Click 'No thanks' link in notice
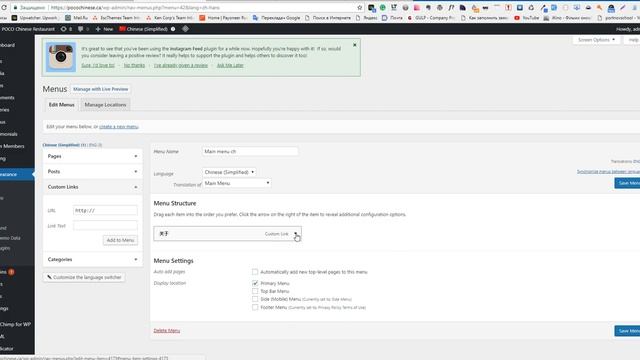 coord(134,65)
